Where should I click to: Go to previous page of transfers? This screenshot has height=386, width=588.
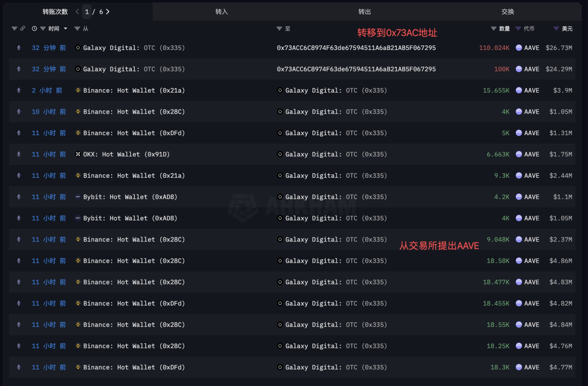coord(77,12)
